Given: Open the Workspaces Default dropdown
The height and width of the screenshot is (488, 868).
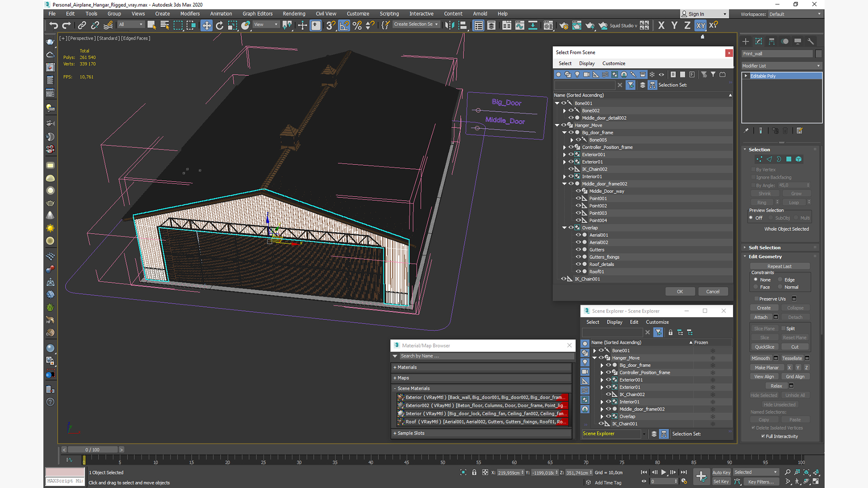Looking at the screenshot, I should (x=795, y=14).
